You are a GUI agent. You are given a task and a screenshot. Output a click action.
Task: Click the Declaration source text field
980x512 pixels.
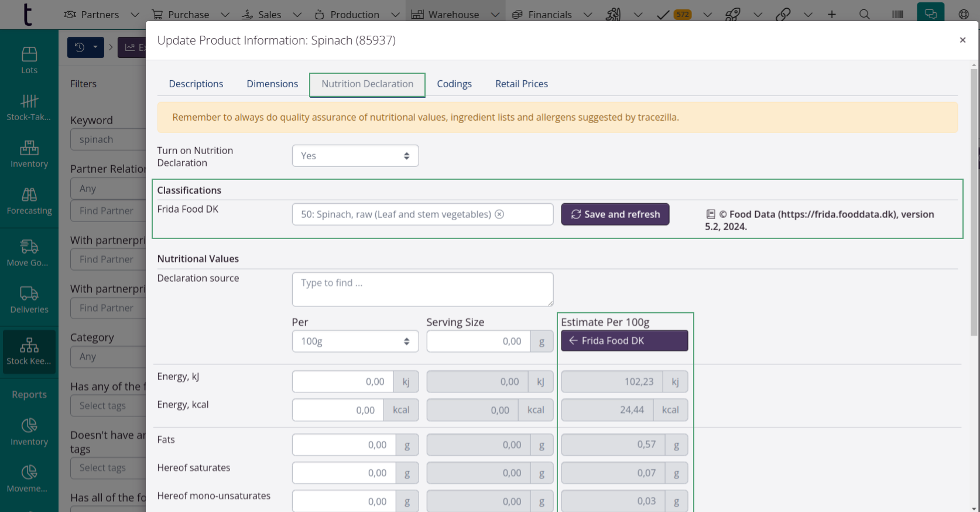422,289
